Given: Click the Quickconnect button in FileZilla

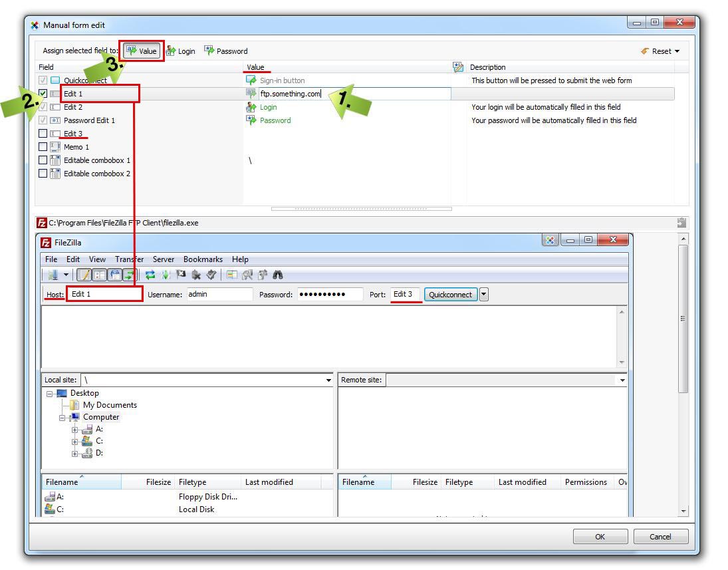Looking at the screenshot, I should [450, 295].
